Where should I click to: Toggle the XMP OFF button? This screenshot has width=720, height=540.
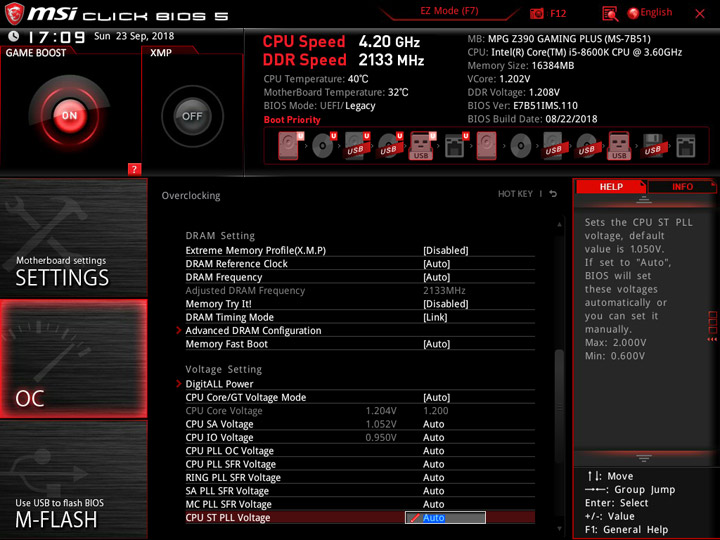pyautogui.click(x=192, y=116)
